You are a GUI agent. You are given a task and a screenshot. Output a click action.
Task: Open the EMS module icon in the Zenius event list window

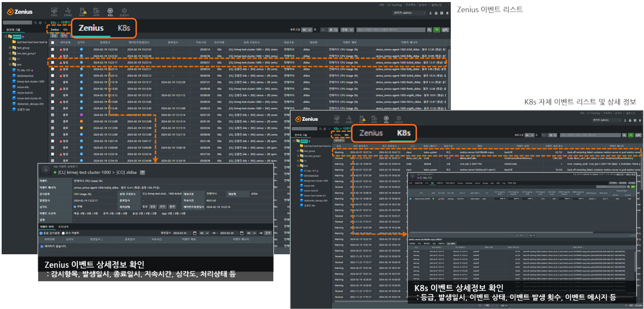click(54, 12)
